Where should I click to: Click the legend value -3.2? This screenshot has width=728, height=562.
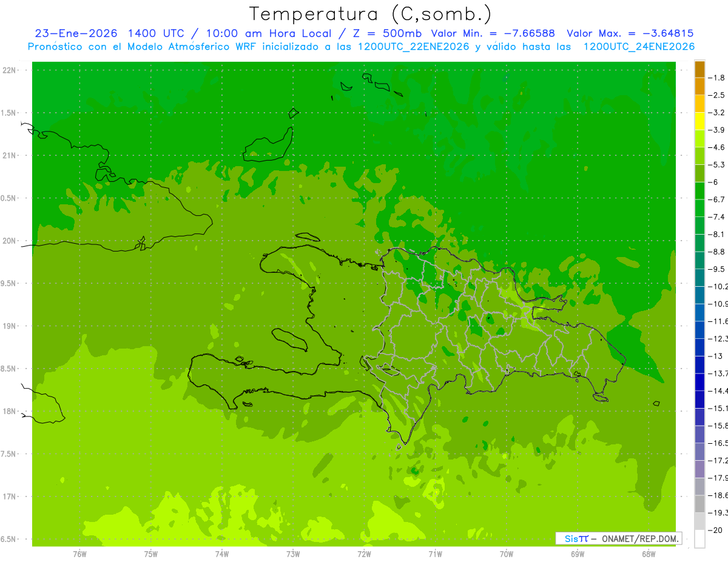tap(717, 113)
